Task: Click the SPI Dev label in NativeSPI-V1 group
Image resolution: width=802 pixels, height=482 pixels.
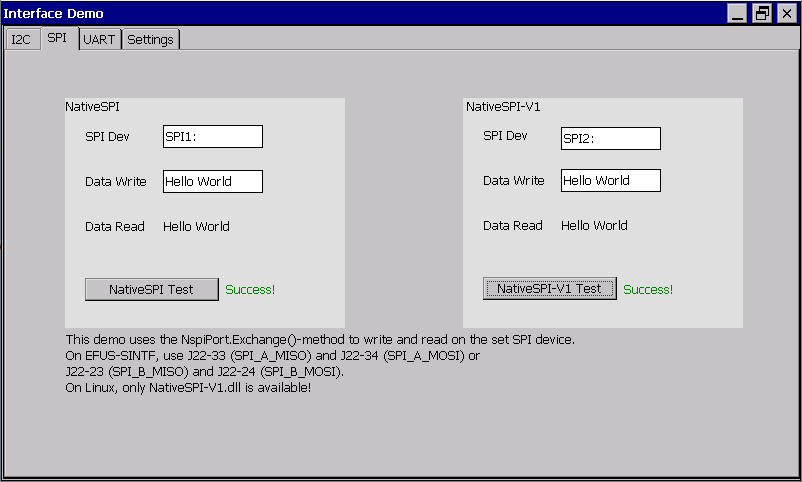Action: [505, 136]
